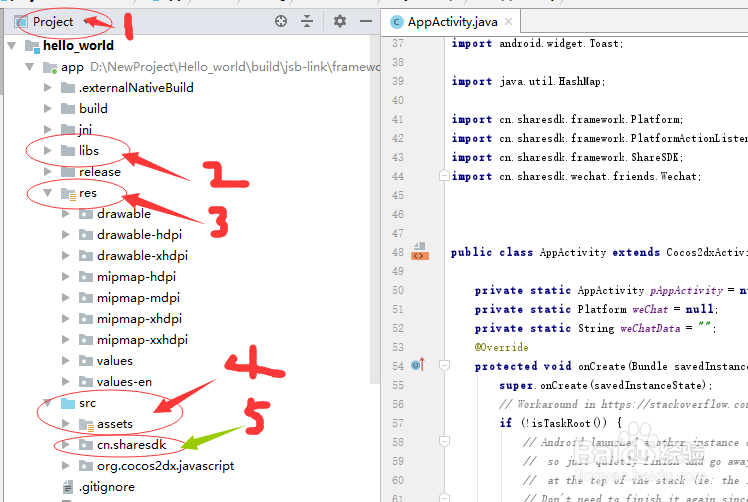Open Project panel gear settings

pos(340,21)
